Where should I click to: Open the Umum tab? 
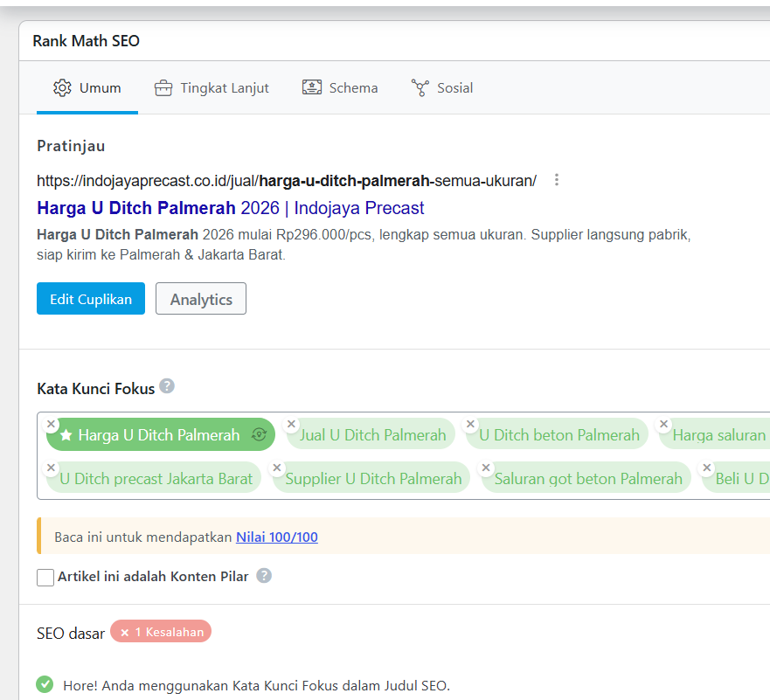(x=87, y=88)
